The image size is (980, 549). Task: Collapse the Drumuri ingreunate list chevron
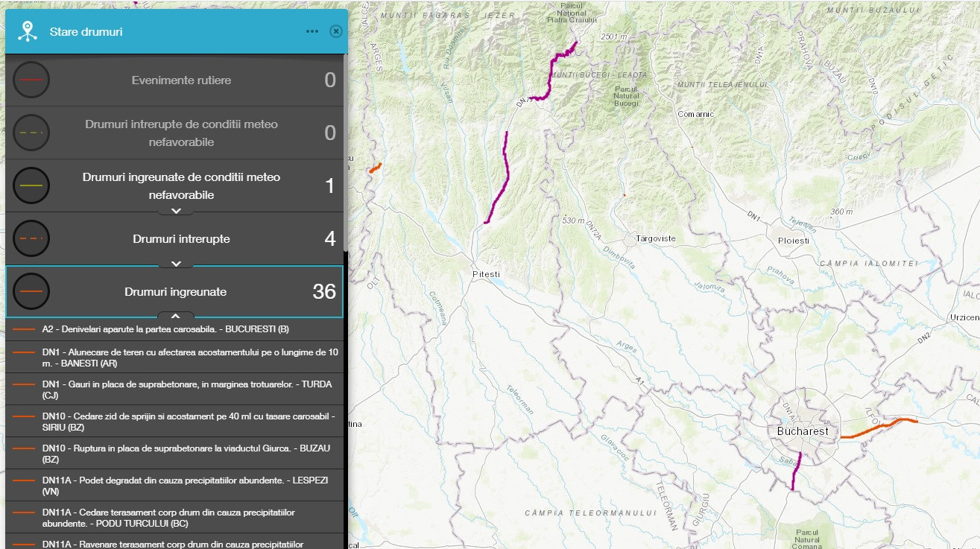point(177,316)
